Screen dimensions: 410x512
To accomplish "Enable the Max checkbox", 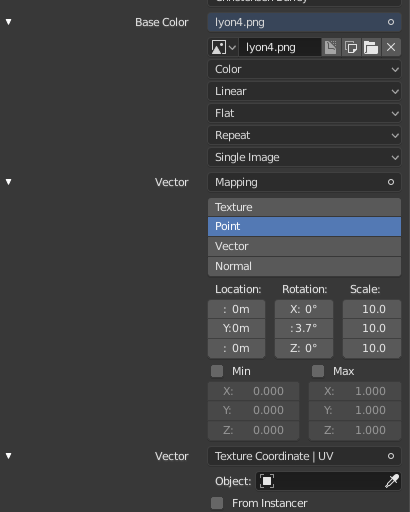I will 318,371.
